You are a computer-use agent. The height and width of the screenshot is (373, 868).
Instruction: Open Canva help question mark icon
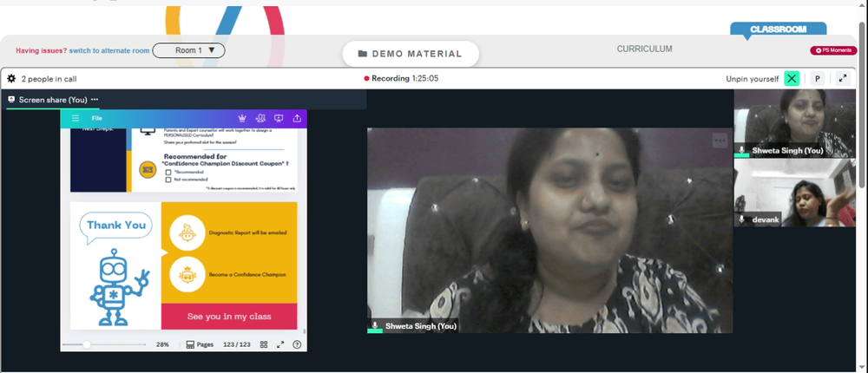297,344
